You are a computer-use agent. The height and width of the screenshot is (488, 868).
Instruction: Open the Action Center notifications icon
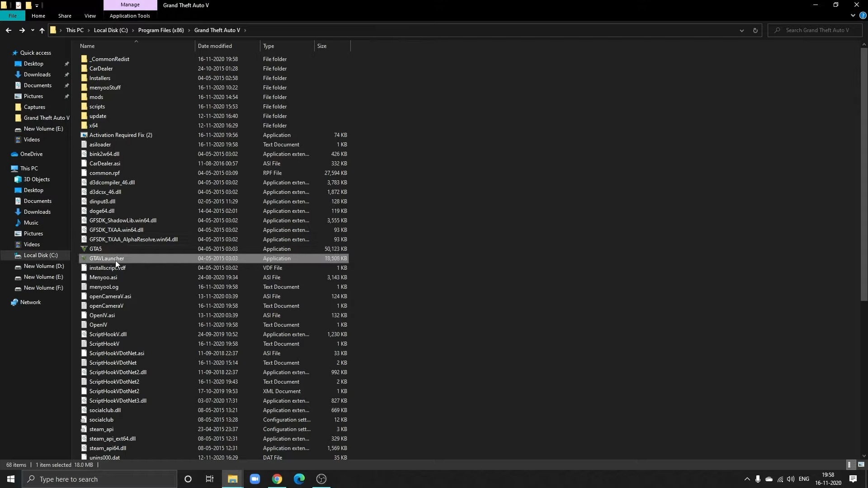tap(853, 479)
